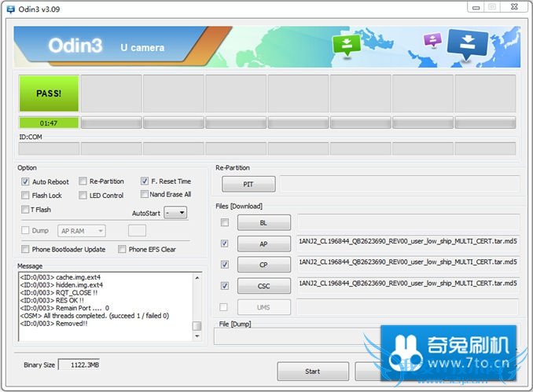Uncheck the CP file checkbox
The width and height of the screenshot is (533, 392).
click(225, 264)
